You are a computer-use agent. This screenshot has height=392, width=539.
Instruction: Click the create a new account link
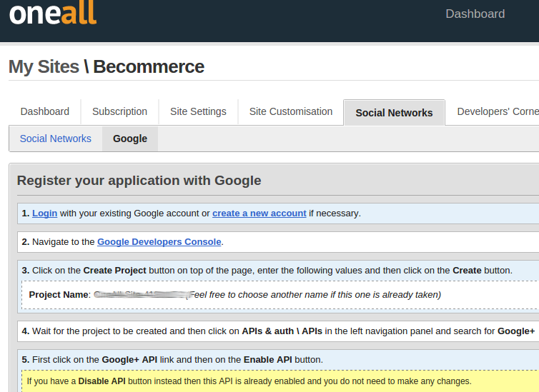click(259, 213)
